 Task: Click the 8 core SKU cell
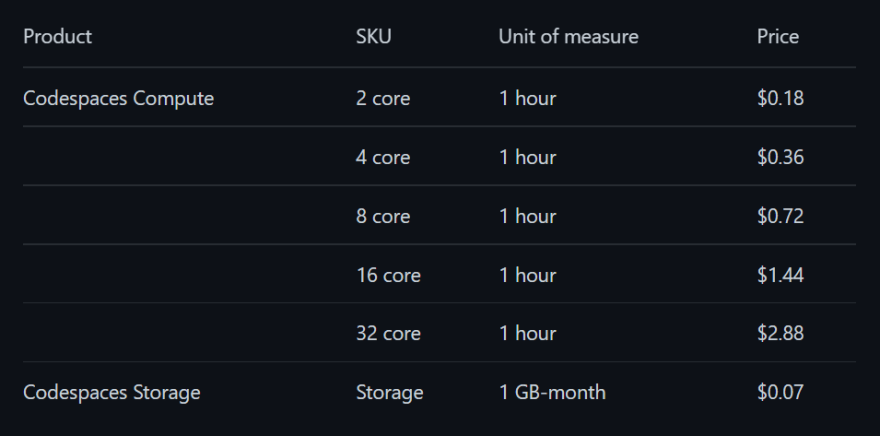[x=383, y=216]
